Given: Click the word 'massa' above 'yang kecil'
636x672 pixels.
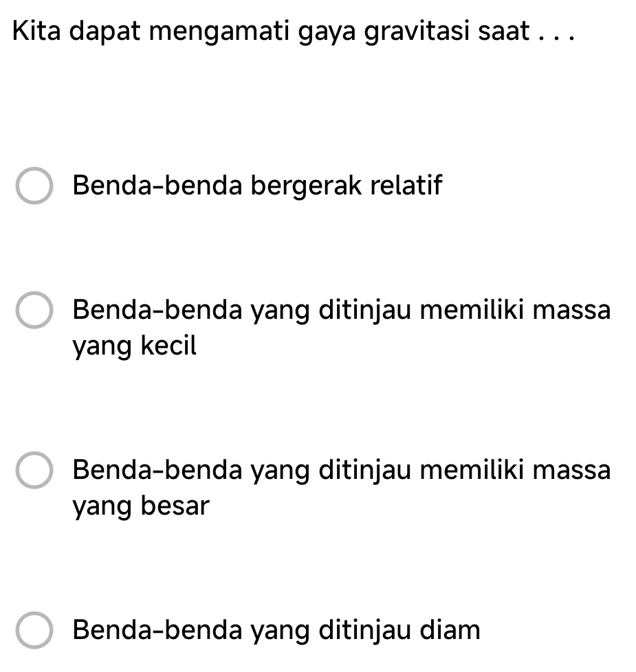Looking at the screenshot, I should point(571,311).
